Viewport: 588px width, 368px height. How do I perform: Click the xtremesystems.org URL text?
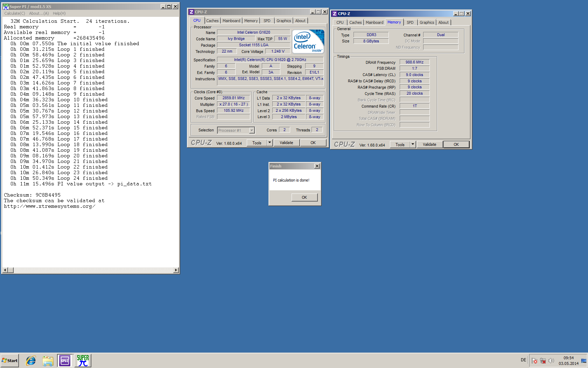click(x=50, y=206)
